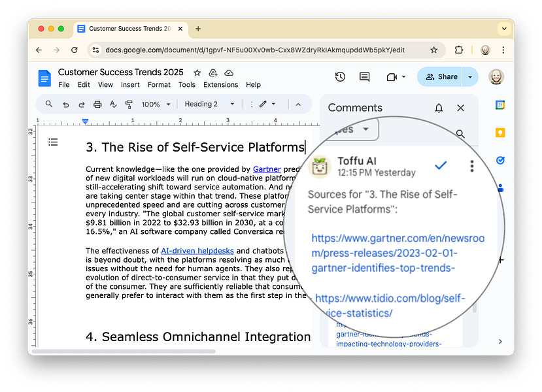Go back in the browser
542x392 pixels.
point(39,50)
